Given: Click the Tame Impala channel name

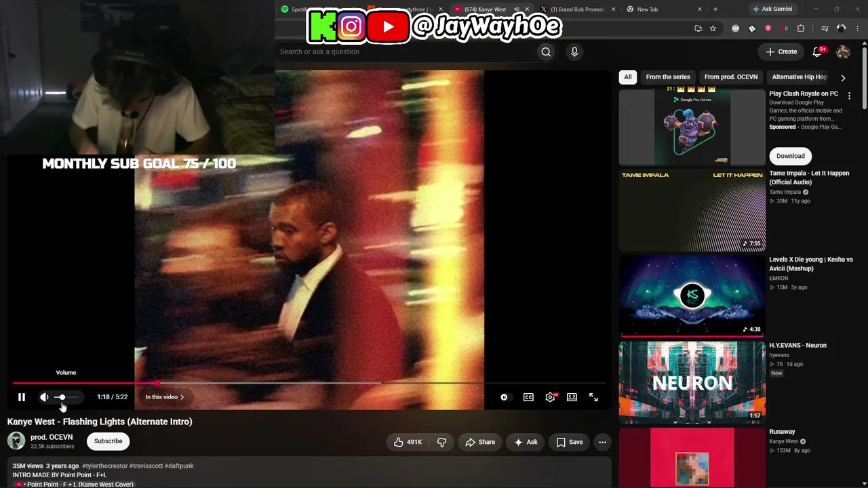Looking at the screenshot, I should tap(785, 192).
